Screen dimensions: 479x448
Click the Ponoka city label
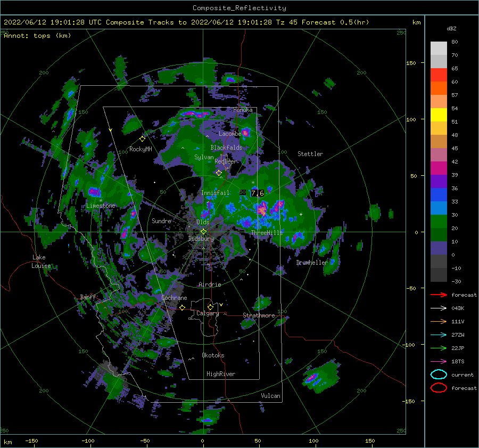coord(243,110)
